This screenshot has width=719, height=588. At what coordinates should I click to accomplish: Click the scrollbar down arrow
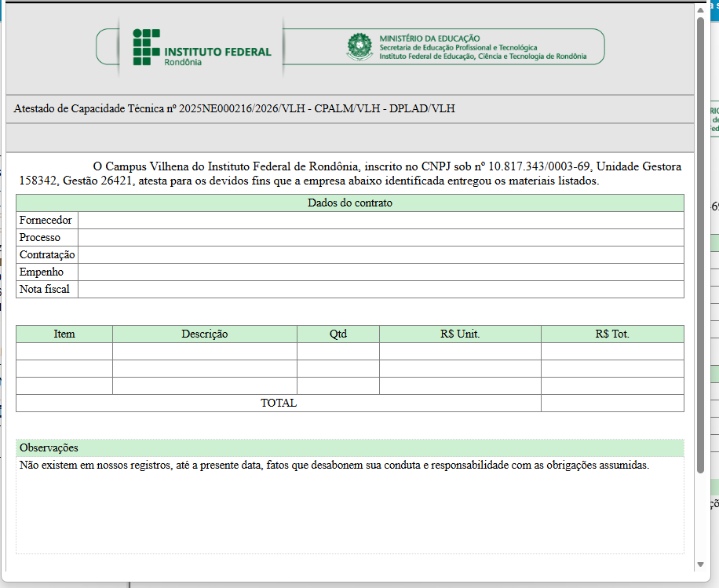[x=700, y=565]
